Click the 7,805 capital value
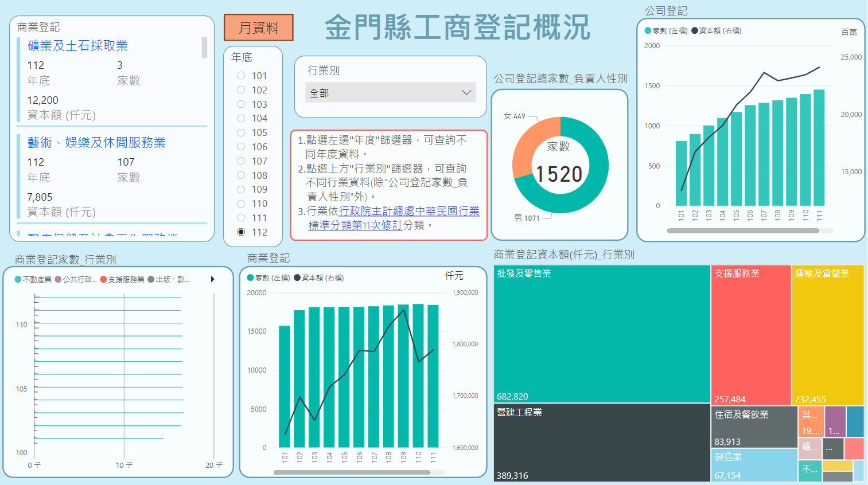Viewport: 868px width, 485px height. point(40,197)
